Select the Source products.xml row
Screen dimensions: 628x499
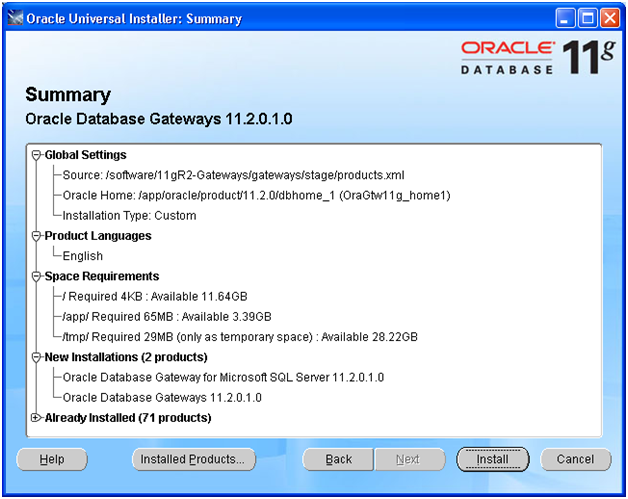point(233,175)
